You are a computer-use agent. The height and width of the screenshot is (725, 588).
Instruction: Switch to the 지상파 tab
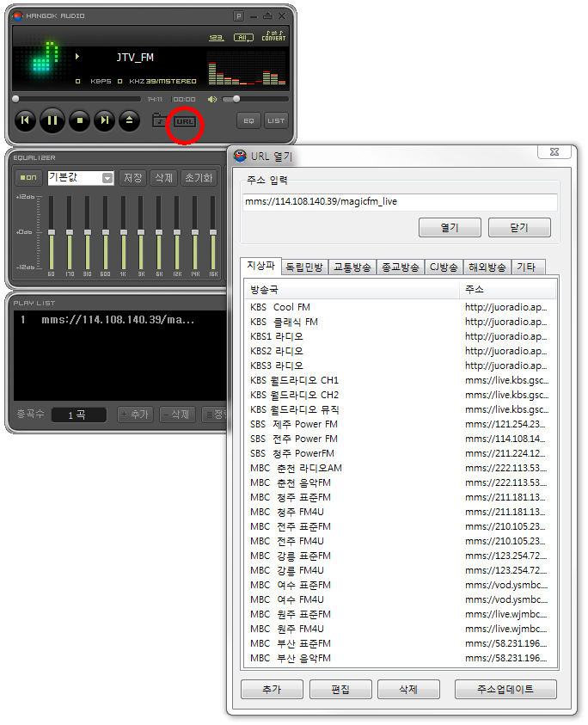[260, 266]
